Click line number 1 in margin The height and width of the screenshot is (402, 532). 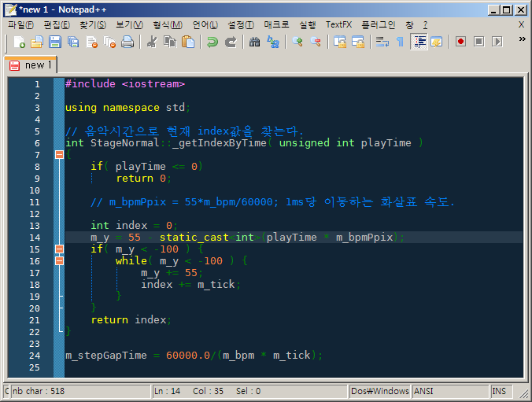37,84
